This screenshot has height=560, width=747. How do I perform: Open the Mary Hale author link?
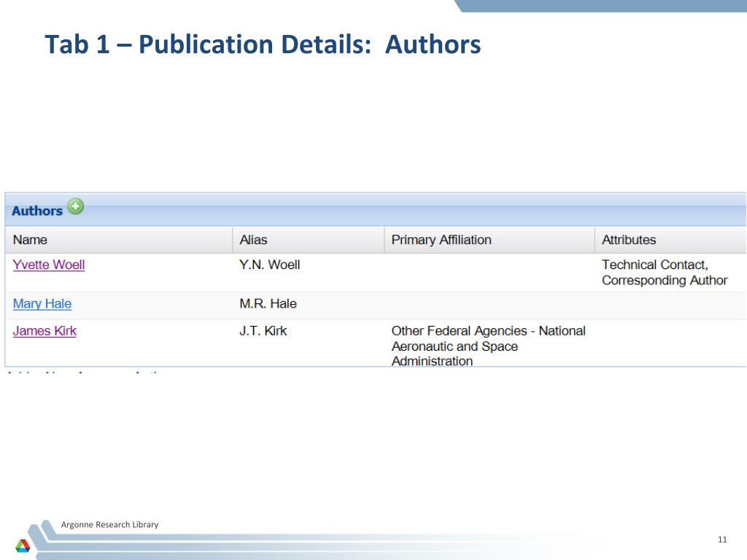pos(42,304)
